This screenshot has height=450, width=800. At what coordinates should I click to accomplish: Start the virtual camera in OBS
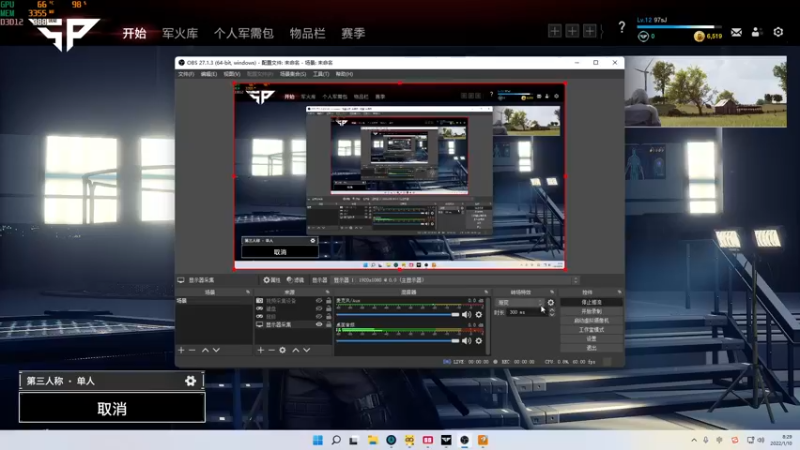click(x=591, y=320)
